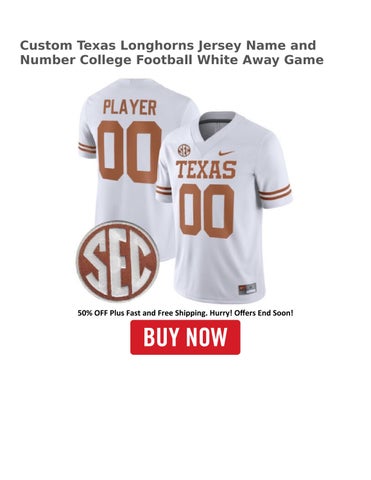This screenshot has height=480, width=371.
Task: Click the Nike swoosh on the jersey chest
Action: point(226,153)
